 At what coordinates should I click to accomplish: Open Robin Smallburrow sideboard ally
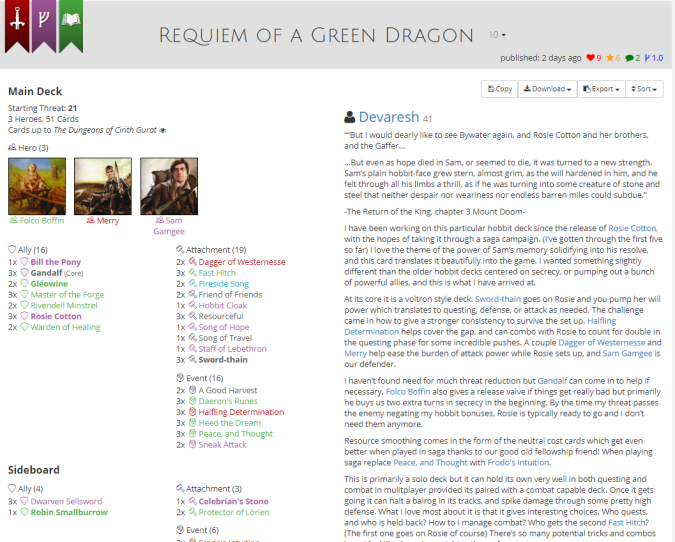coord(69,512)
